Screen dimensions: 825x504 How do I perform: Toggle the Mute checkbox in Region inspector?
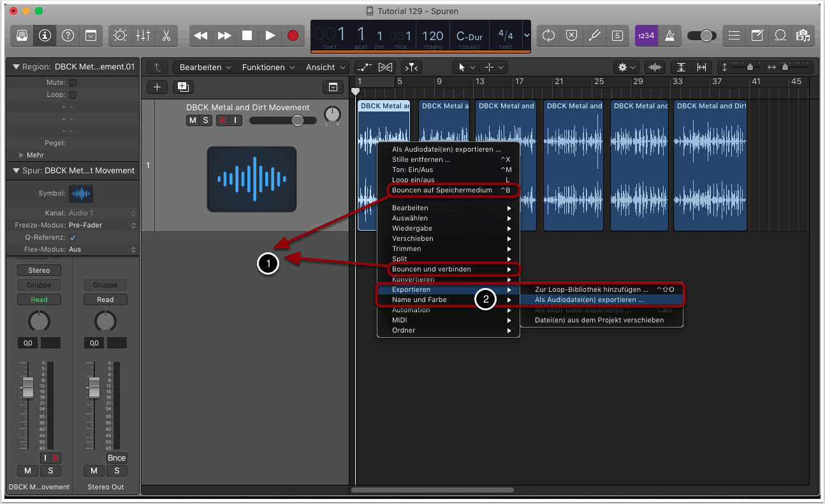(x=73, y=83)
